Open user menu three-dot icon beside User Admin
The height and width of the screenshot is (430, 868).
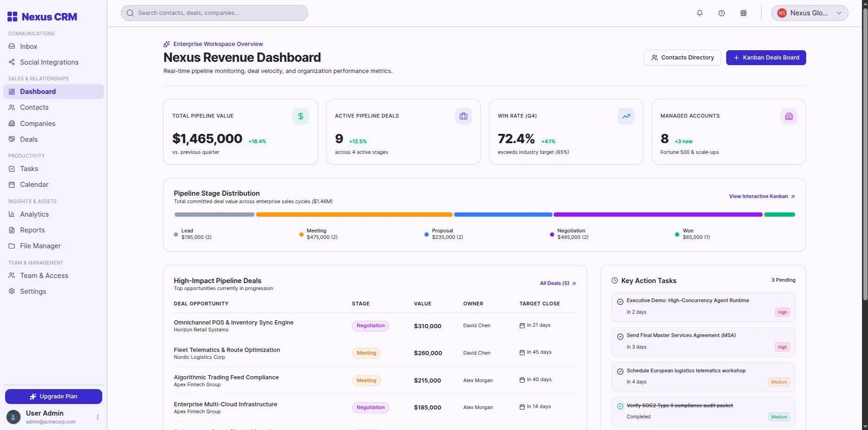98,417
